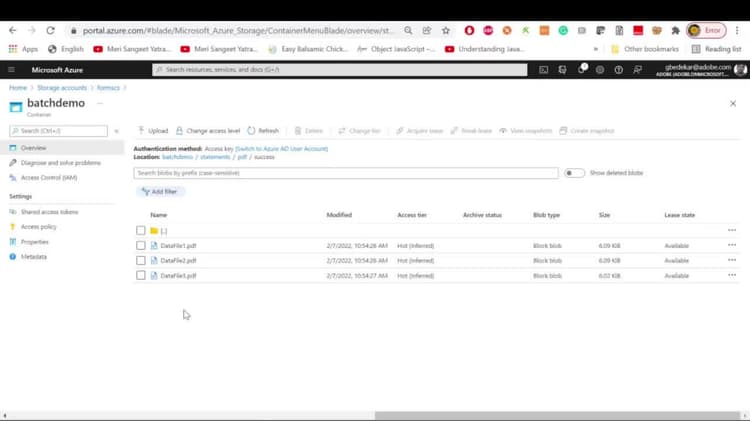The width and height of the screenshot is (750, 421).
Task: Click Home breadcrumb link
Action: coord(18,88)
